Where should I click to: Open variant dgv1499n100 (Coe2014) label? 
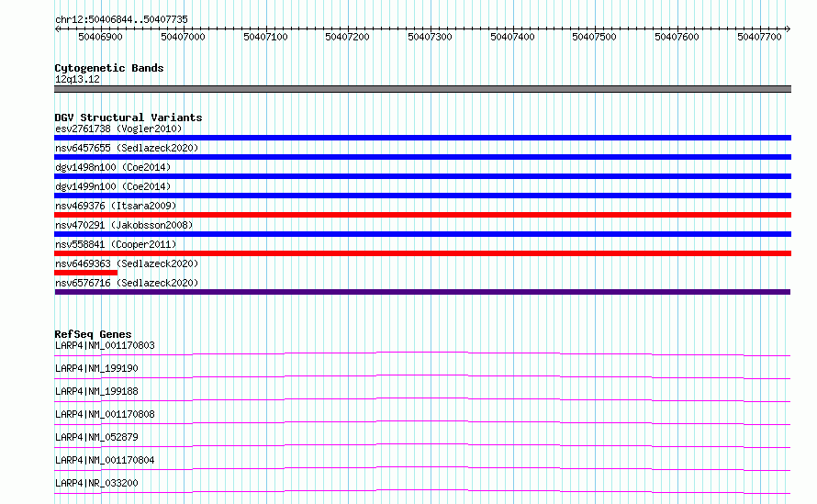click(113, 186)
